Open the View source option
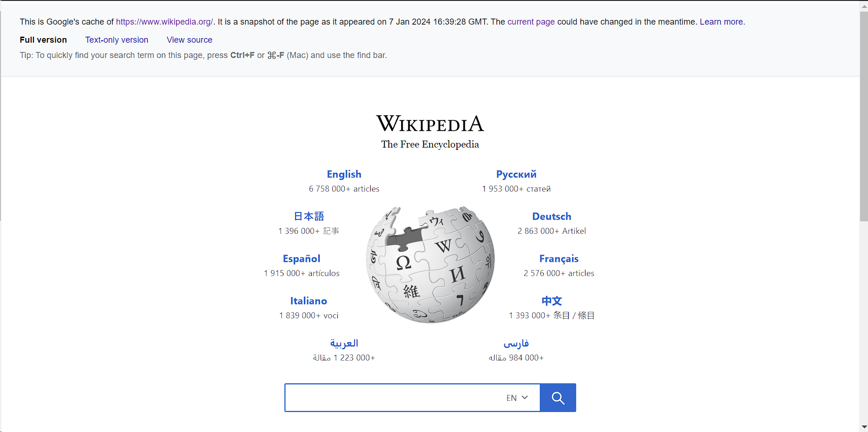The width and height of the screenshot is (868, 432). coord(189,40)
